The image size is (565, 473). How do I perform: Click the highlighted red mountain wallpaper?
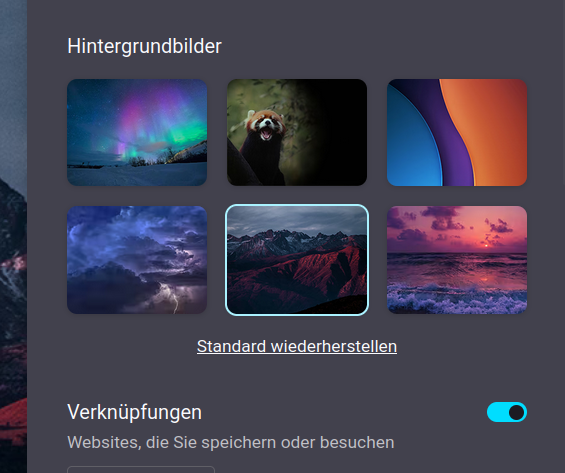[297, 260]
